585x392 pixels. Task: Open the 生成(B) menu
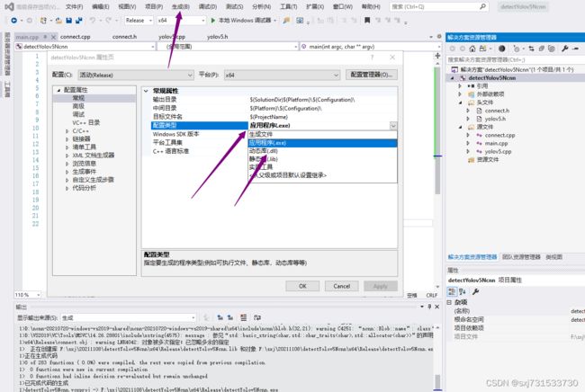[x=181, y=6]
